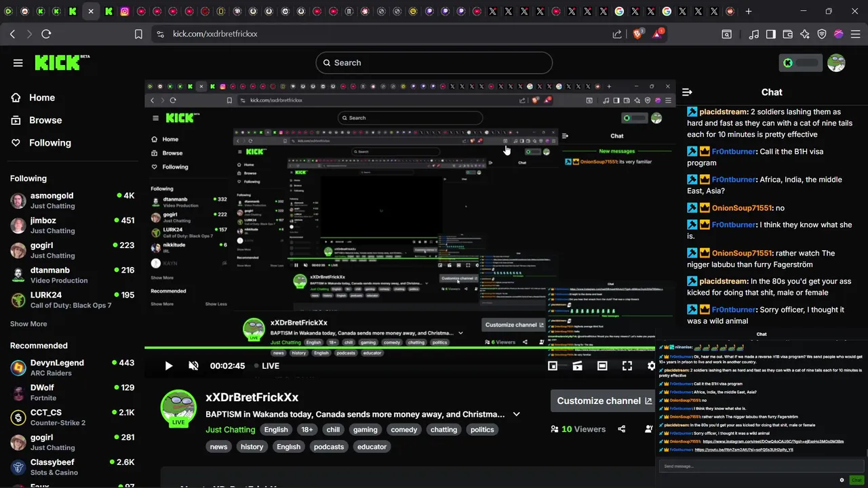Open CCT_CS Counter-Strike 2 channel
The image size is (868, 488).
pos(72,418)
